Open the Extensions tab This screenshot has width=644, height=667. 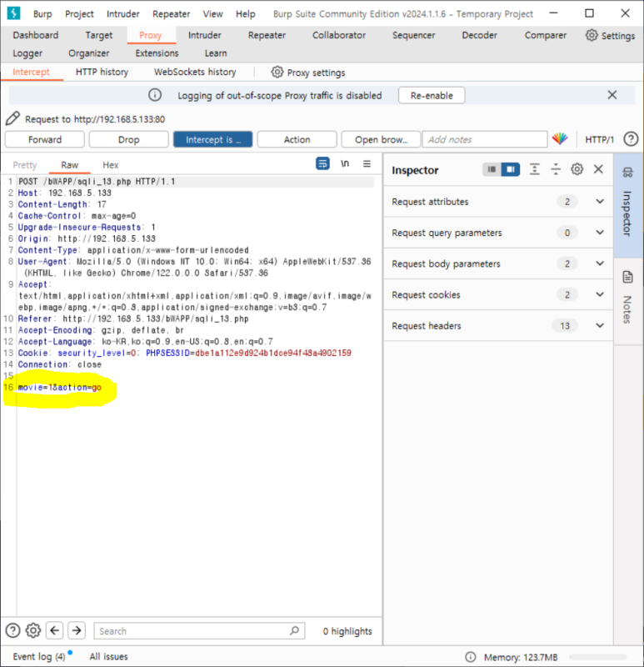[x=157, y=53]
